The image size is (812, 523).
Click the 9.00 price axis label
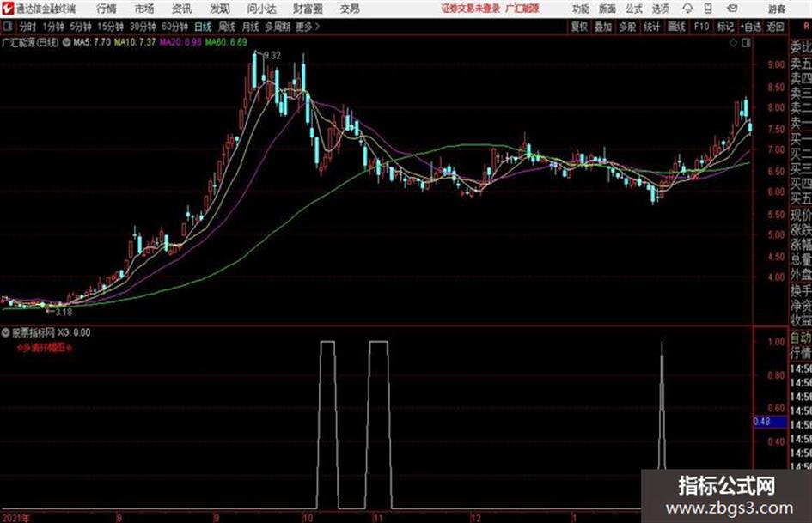pos(776,64)
